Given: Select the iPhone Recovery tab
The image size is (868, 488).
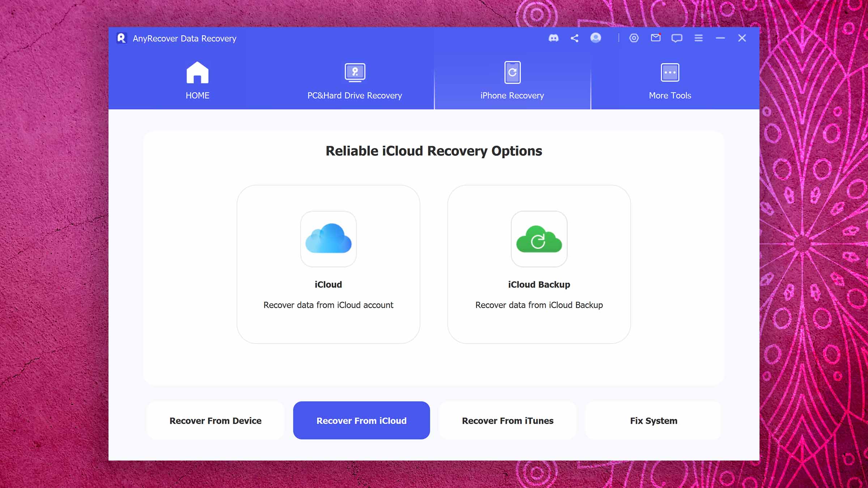Looking at the screenshot, I should point(512,80).
